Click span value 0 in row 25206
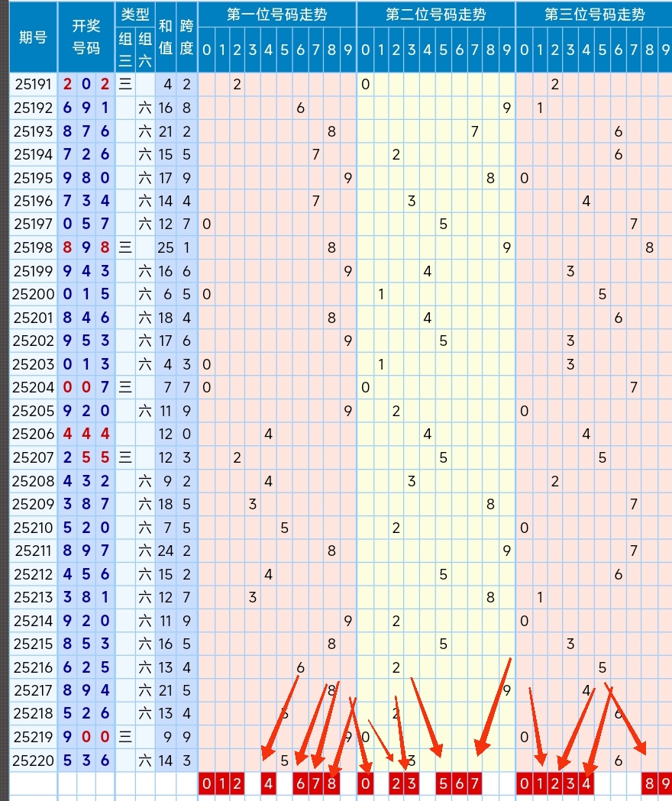The width and height of the screenshot is (672, 801). [x=186, y=434]
